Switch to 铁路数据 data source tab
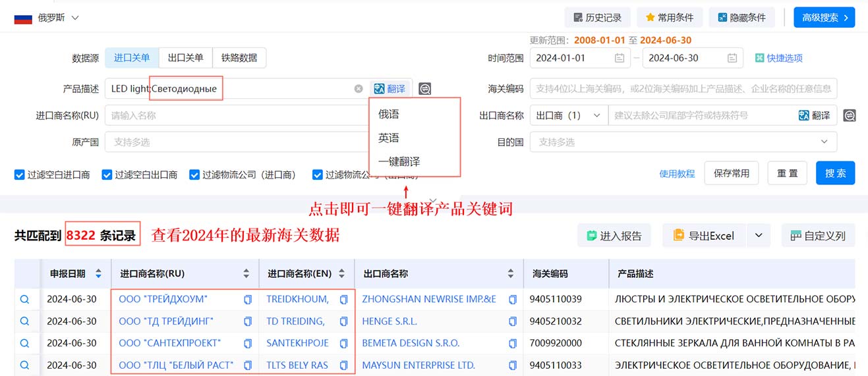 click(239, 58)
